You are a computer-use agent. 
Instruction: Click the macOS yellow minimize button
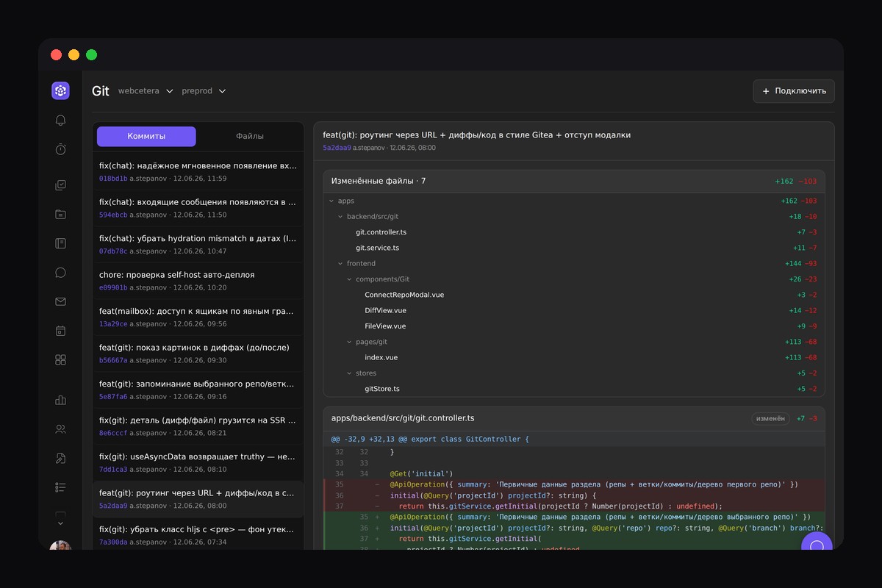[73, 55]
